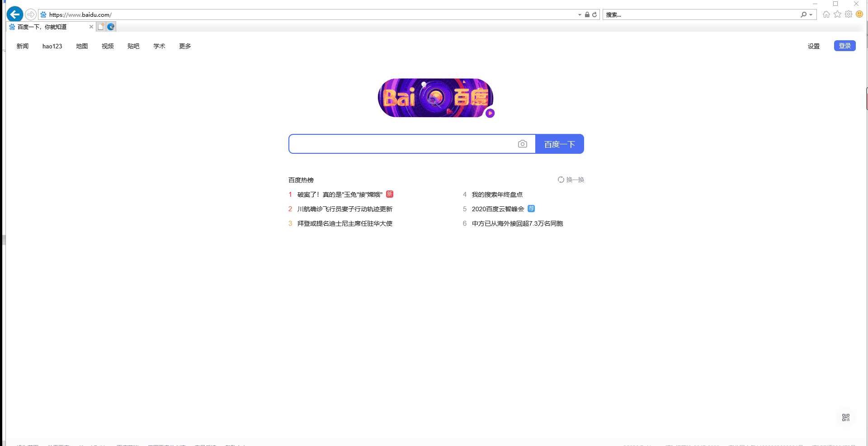Open the QR code panel at bottom right
This screenshot has height=446, width=868.
click(x=845, y=418)
